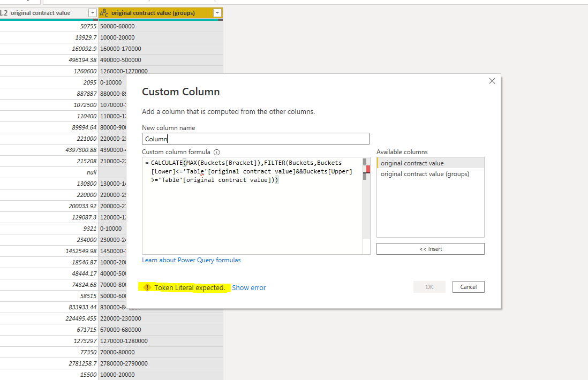
Task: Click the formula info icon next to label
Action: coord(217,152)
